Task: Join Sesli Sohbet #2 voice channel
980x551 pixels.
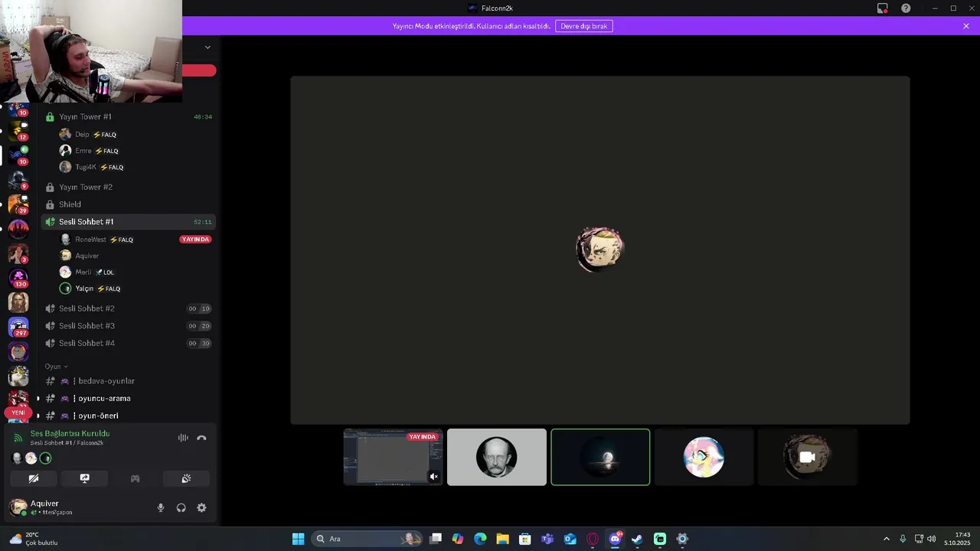Action: pyautogui.click(x=127, y=308)
